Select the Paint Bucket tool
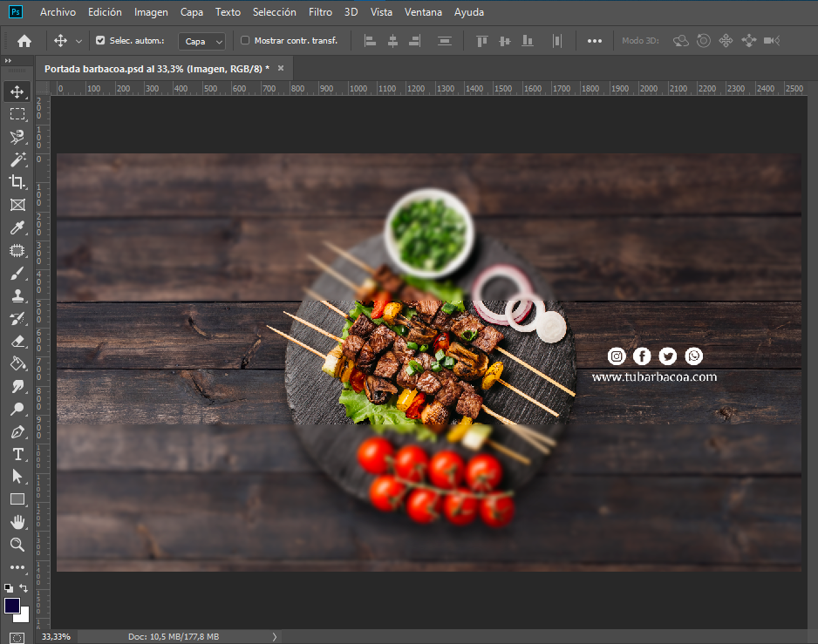818x644 pixels. tap(17, 363)
